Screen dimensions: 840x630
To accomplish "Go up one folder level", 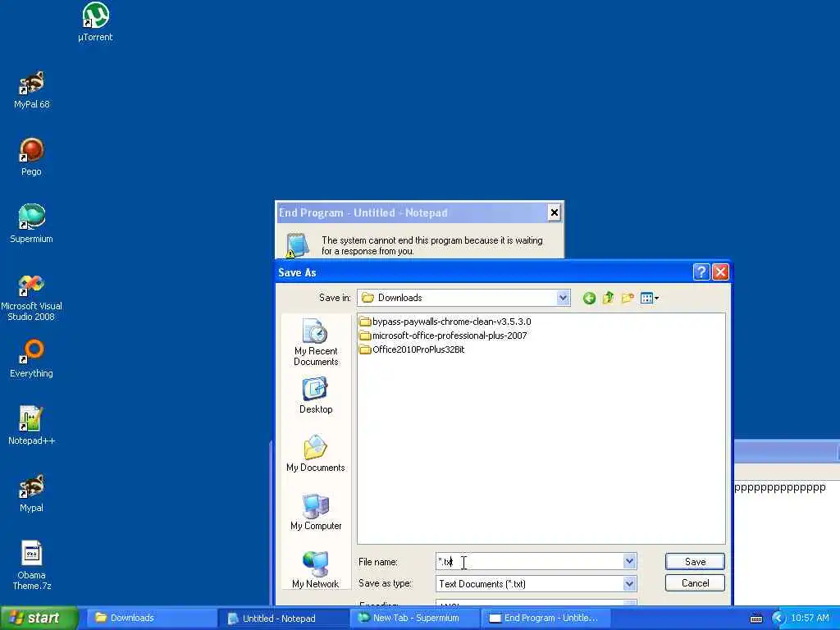I will point(608,299).
